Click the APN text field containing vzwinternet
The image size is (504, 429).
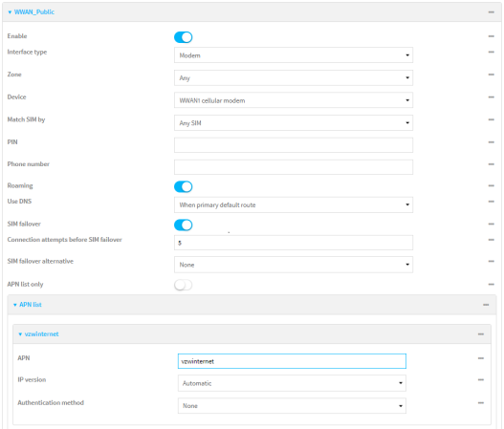coord(292,361)
